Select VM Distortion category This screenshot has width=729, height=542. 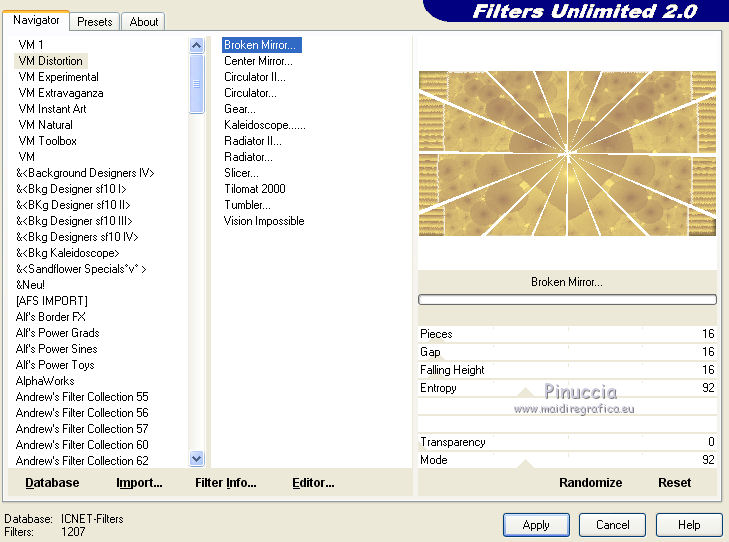click(51, 61)
